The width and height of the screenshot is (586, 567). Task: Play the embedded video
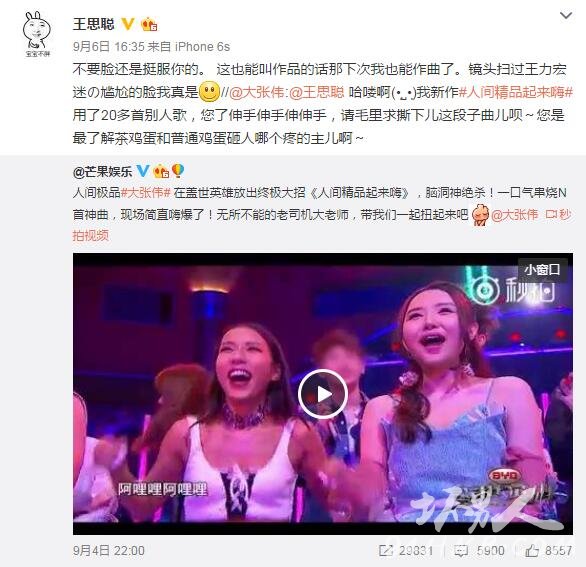click(323, 394)
